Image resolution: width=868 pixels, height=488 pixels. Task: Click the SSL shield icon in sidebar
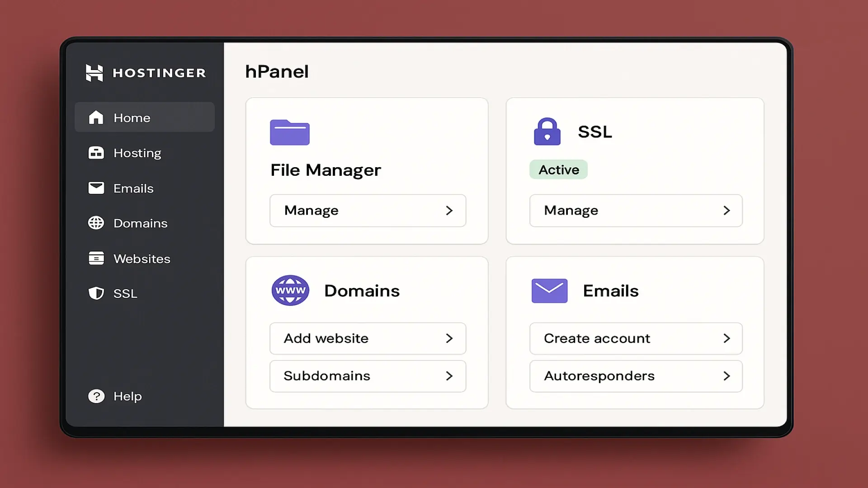click(x=96, y=293)
